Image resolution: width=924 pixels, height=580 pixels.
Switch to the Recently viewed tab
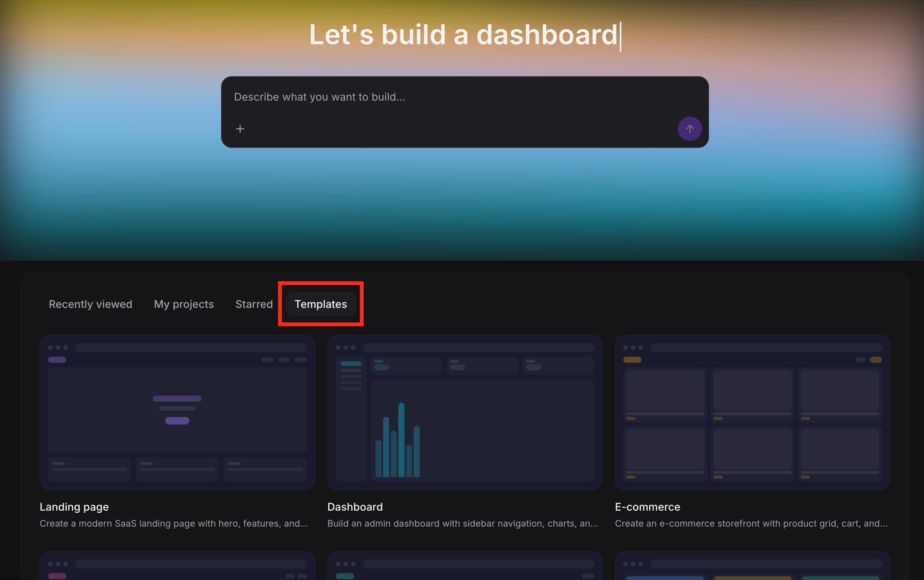tap(91, 304)
